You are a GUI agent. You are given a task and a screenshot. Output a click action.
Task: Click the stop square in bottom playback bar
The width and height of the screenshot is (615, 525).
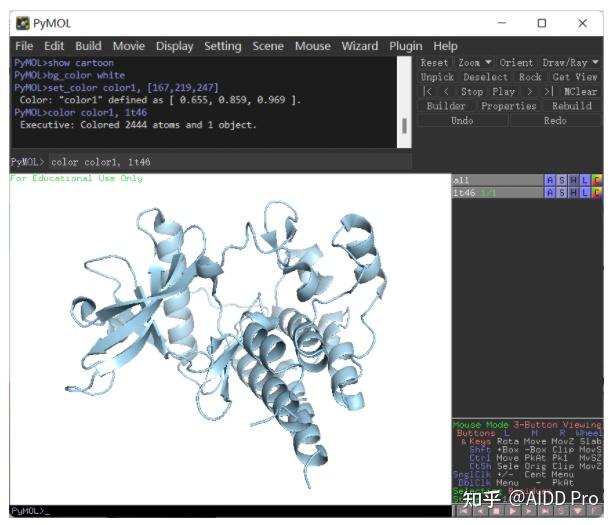click(496, 511)
